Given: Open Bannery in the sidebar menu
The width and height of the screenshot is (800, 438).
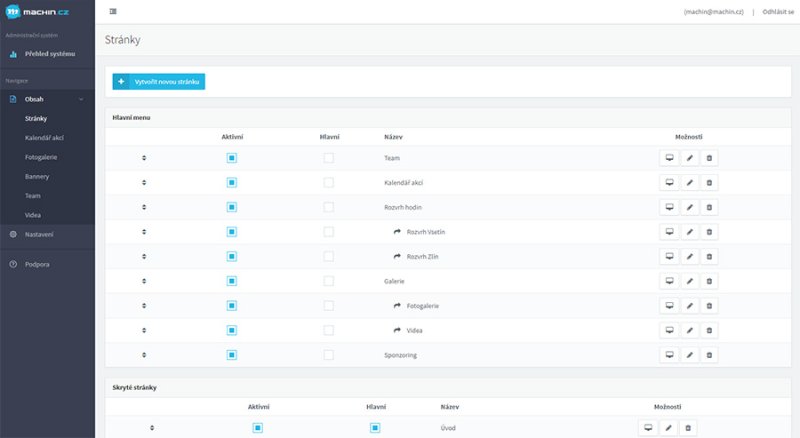Looking at the screenshot, I should click(37, 176).
